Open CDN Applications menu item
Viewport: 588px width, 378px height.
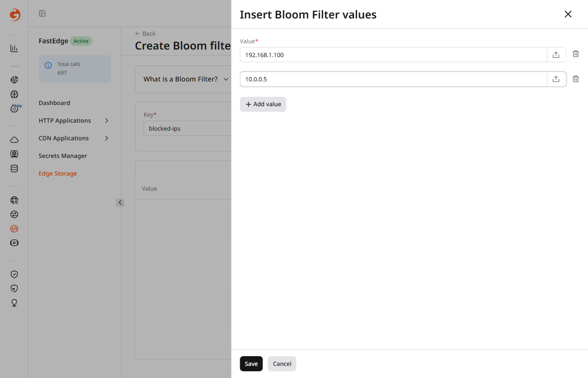[64, 138]
